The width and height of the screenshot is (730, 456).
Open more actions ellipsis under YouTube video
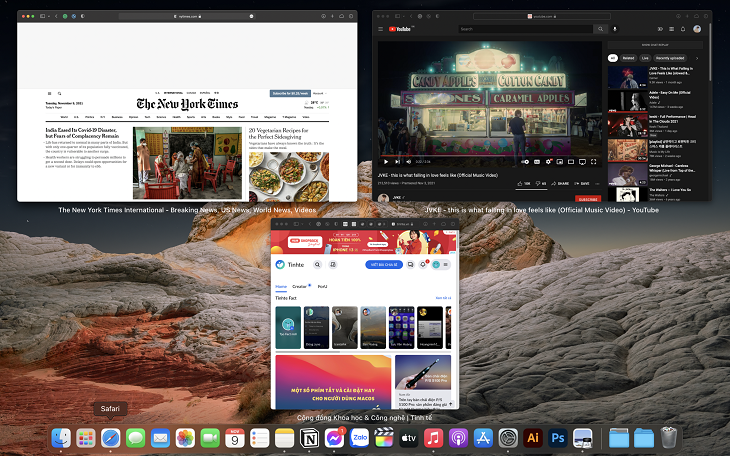pos(597,184)
